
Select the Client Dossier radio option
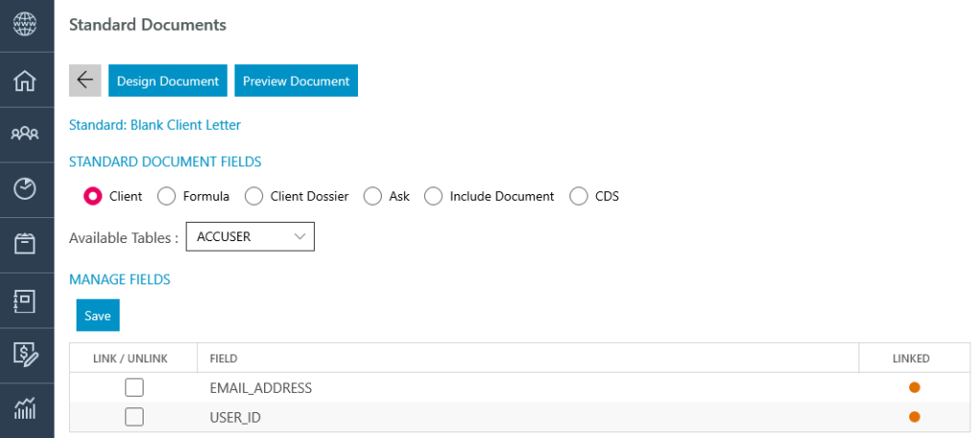click(x=254, y=196)
